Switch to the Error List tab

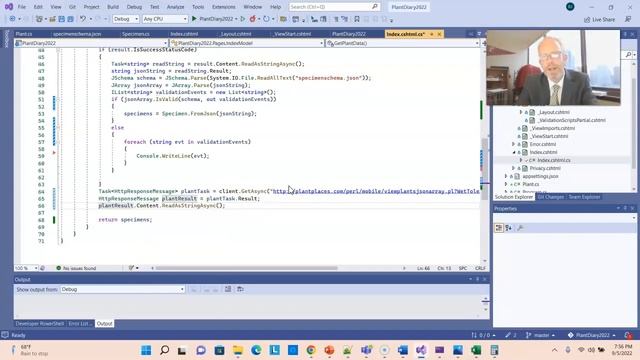coord(80,324)
